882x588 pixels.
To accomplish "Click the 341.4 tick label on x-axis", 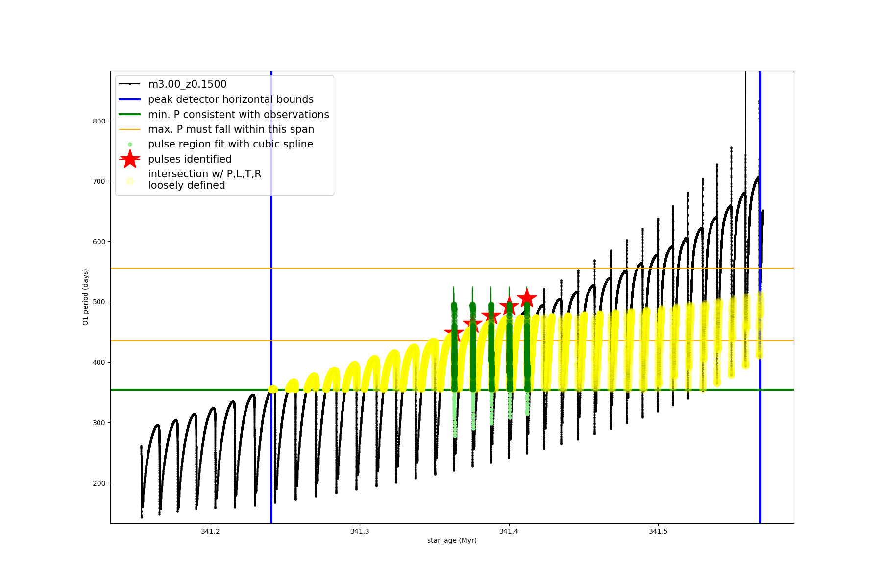I will [509, 531].
